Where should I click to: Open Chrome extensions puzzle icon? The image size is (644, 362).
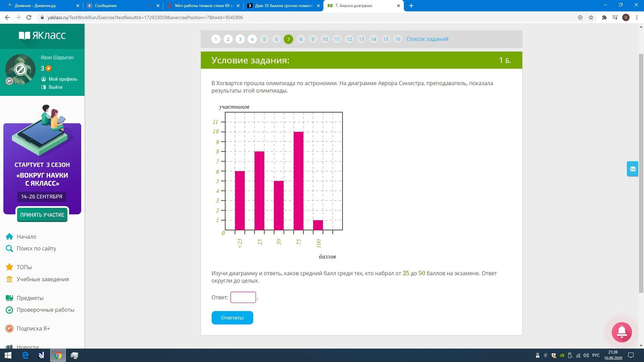[x=604, y=17]
